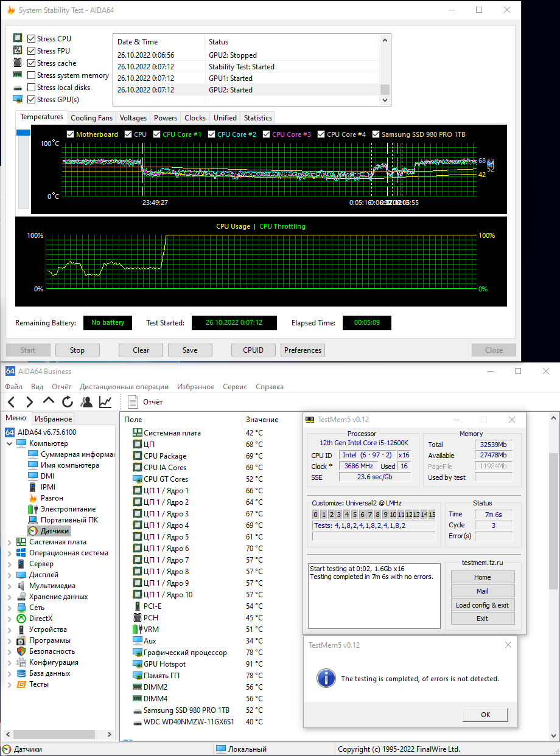The width and height of the screenshot is (560, 756).
Task: Toggle Stress cache checkbox
Action: click(x=32, y=63)
